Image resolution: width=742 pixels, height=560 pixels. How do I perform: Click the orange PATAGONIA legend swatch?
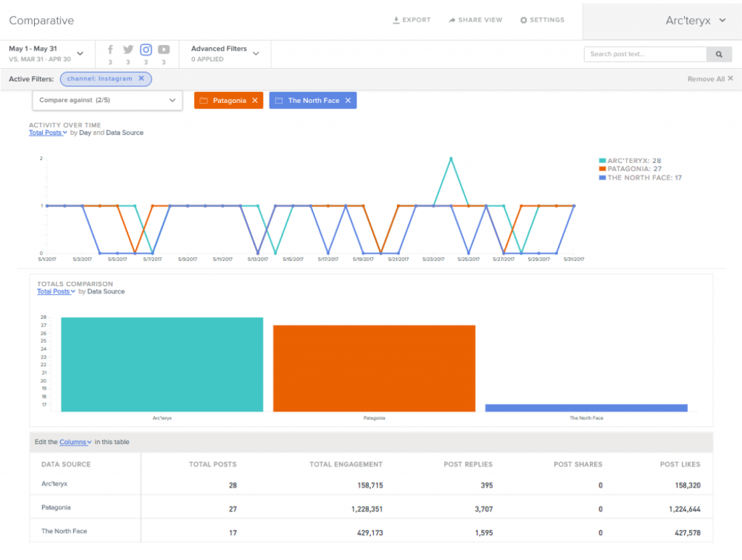602,169
